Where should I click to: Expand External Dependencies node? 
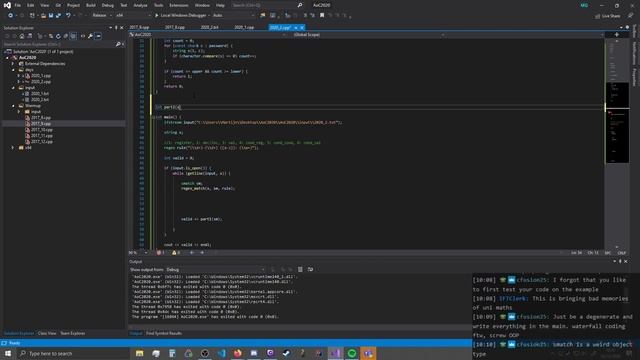coord(13,64)
